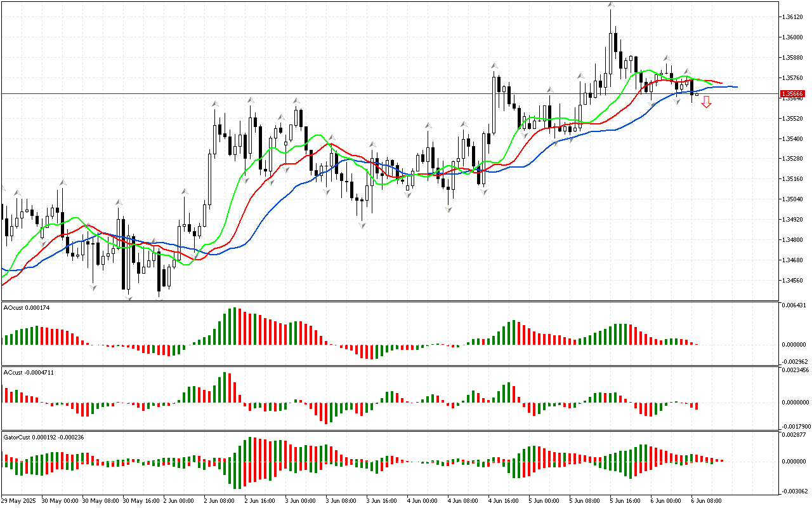Select the ACcust indicator label
The width and height of the screenshot is (812, 508).
tap(29, 372)
